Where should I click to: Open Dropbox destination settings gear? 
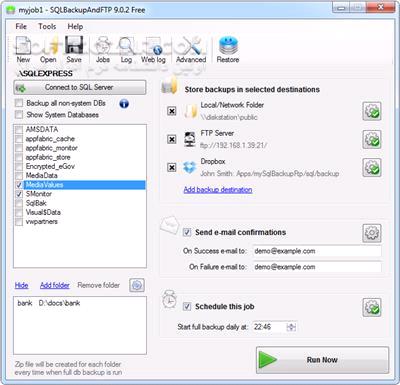(x=372, y=167)
